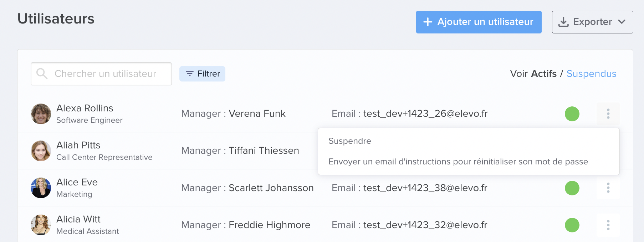Open Alexa Rollins' three-dot options menu
The height and width of the screenshot is (242, 644).
click(608, 114)
